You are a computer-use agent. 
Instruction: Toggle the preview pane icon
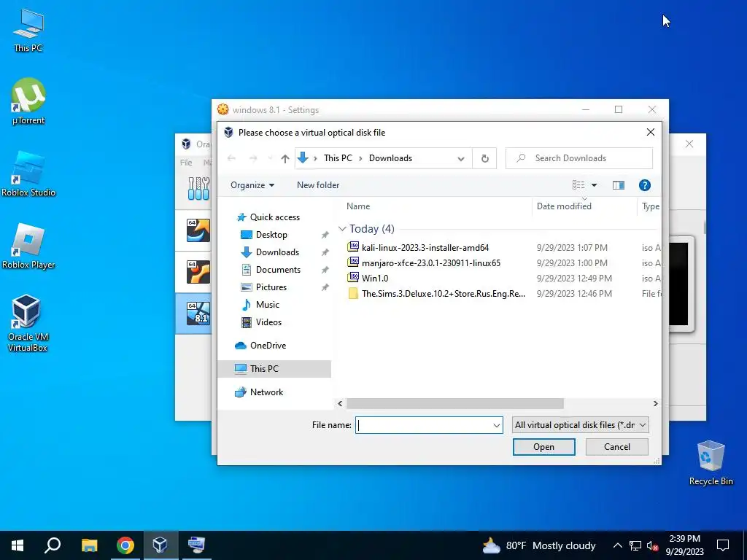pyautogui.click(x=619, y=185)
